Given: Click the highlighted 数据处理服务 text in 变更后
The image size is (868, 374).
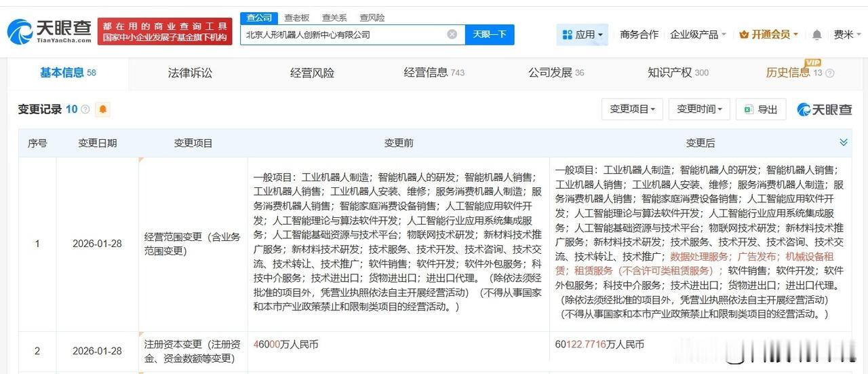Looking at the screenshot, I should click(699, 257).
